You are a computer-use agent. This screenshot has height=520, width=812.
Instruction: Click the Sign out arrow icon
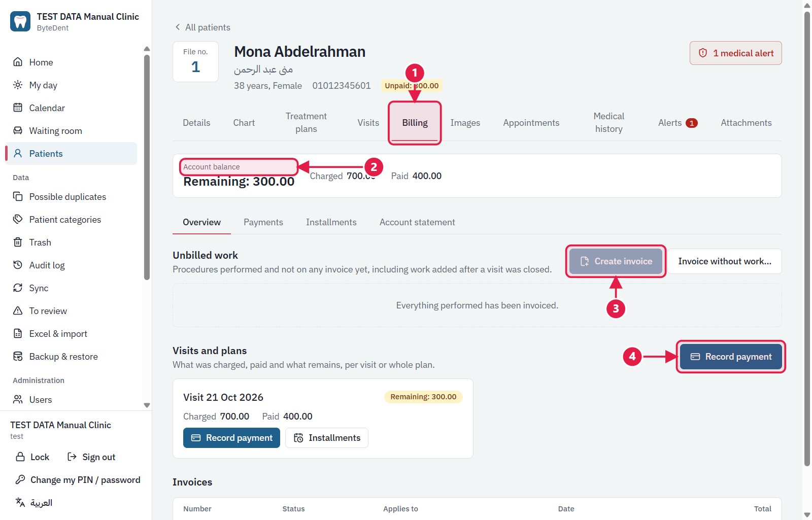tap(72, 457)
